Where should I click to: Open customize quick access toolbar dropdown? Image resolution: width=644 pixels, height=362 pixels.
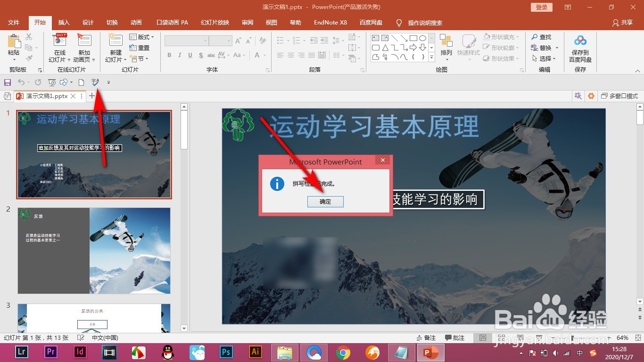coord(108,82)
